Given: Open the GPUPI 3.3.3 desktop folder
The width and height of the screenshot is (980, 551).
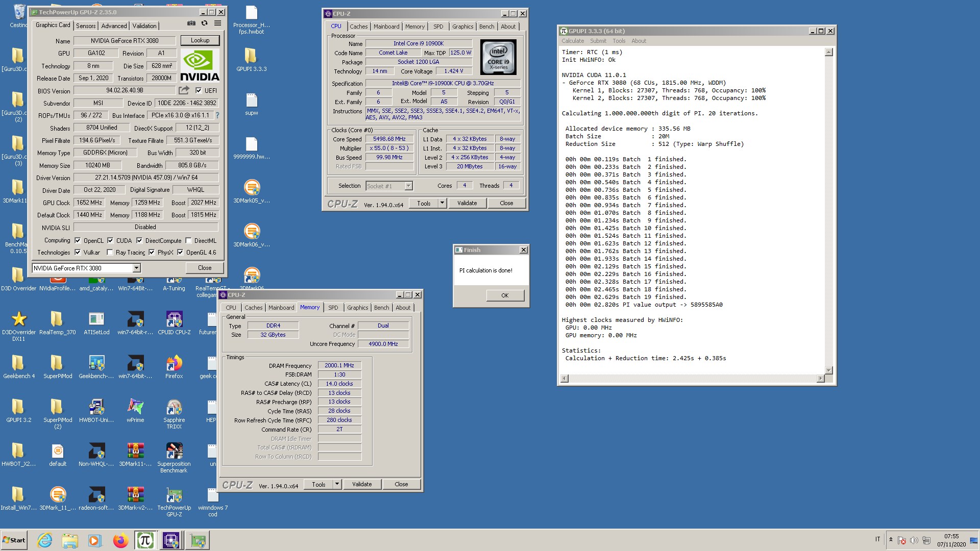Looking at the screenshot, I should 251,59.
